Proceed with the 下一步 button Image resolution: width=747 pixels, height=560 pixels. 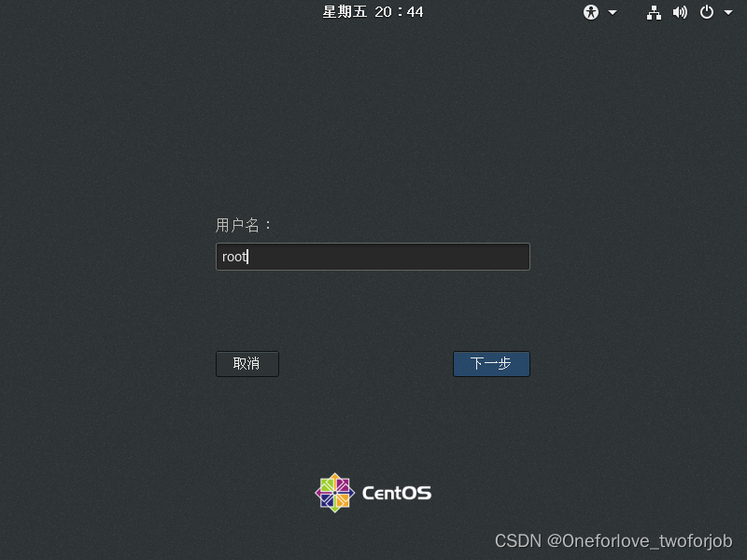pyautogui.click(x=491, y=364)
